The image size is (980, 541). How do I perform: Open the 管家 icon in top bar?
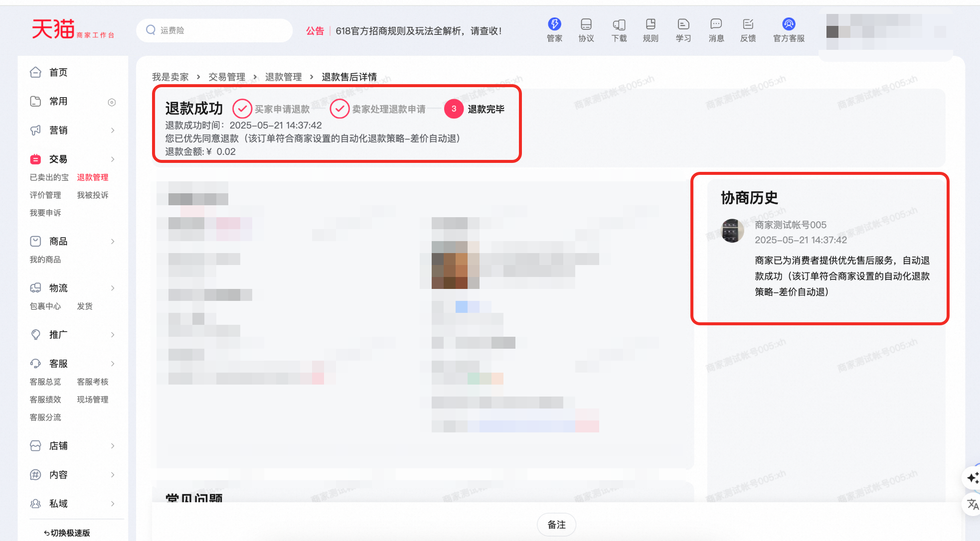pyautogui.click(x=554, y=30)
